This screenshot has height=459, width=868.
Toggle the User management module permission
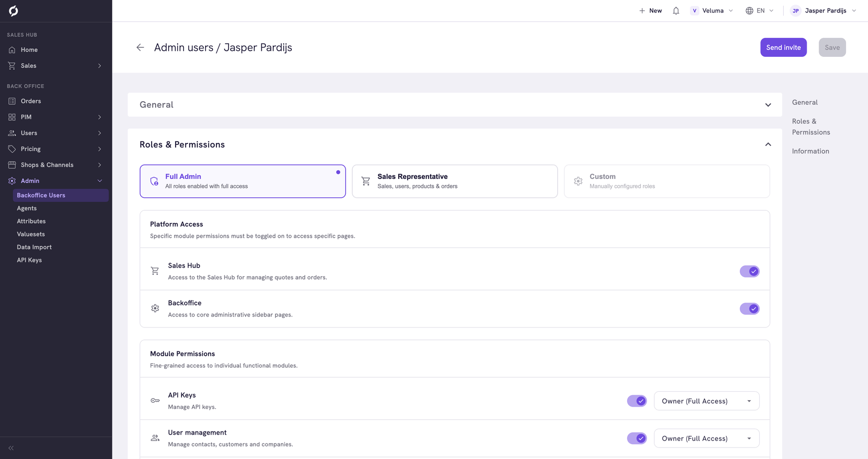(x=637, y=438)
